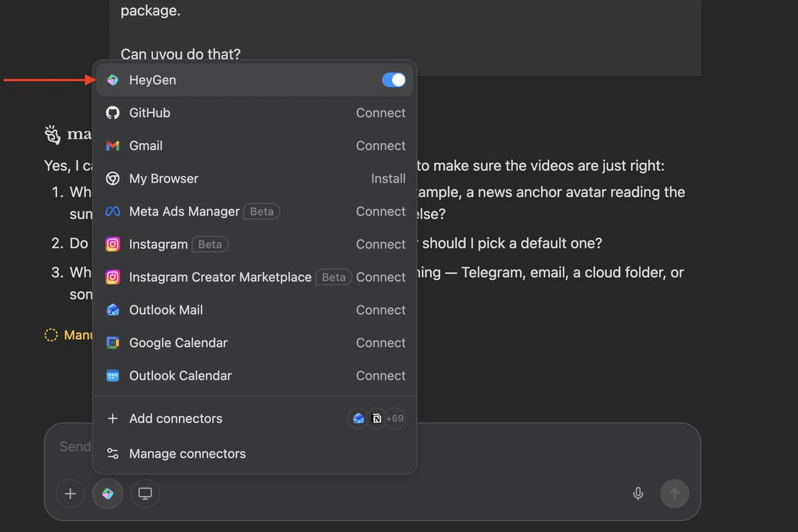Connect the Outlook Calendar connector
The width and height of the screenshot is (798, 532).
[x=381, y=376]
